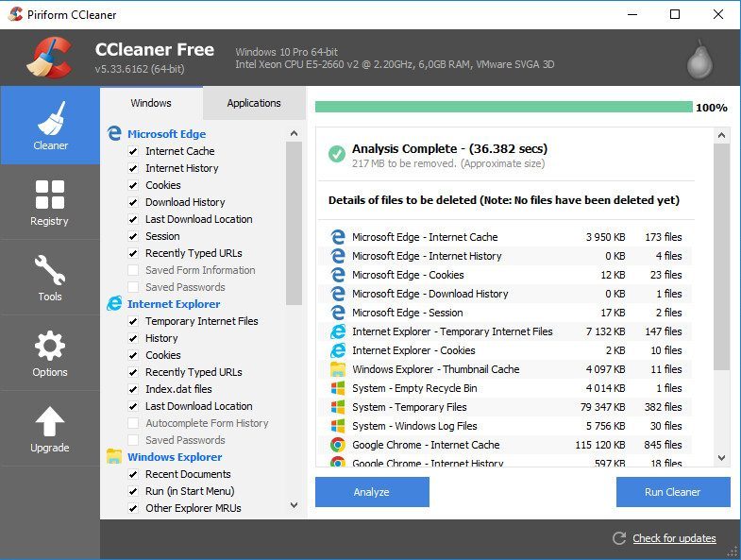Screen dimensions: 741x560
Task: Open the Registry section in sidebar
Action: point(50,202)
